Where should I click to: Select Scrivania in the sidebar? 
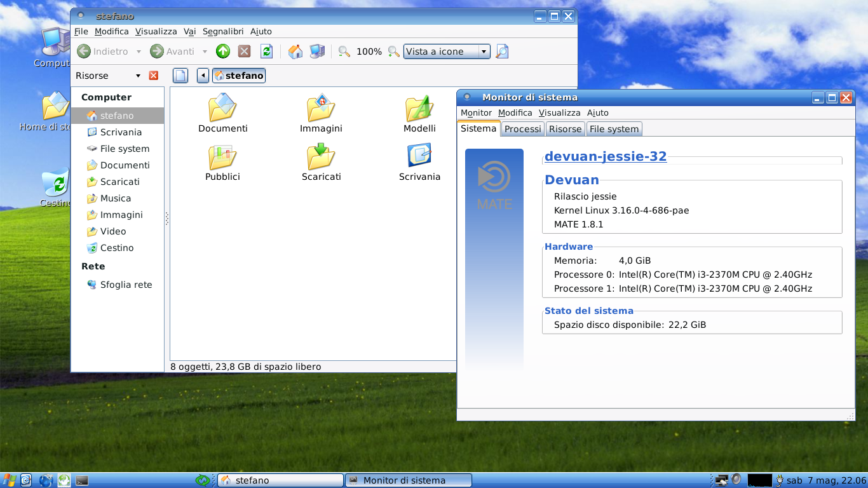tap(118, 132)
